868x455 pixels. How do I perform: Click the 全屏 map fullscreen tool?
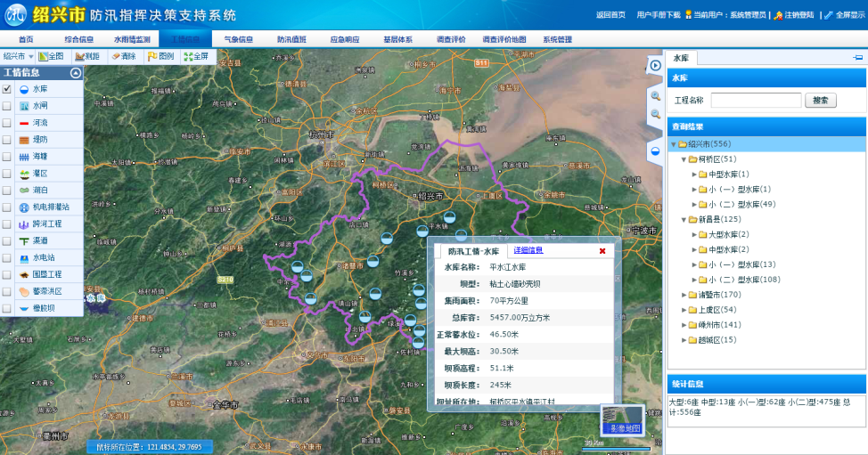[x=196, y=56]
